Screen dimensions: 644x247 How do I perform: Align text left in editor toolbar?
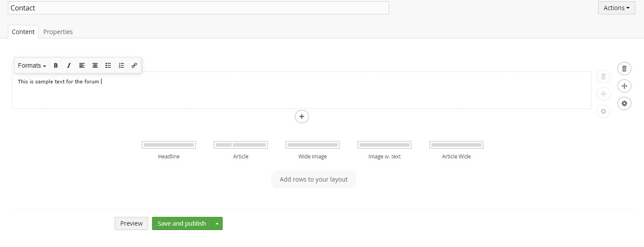82,65
